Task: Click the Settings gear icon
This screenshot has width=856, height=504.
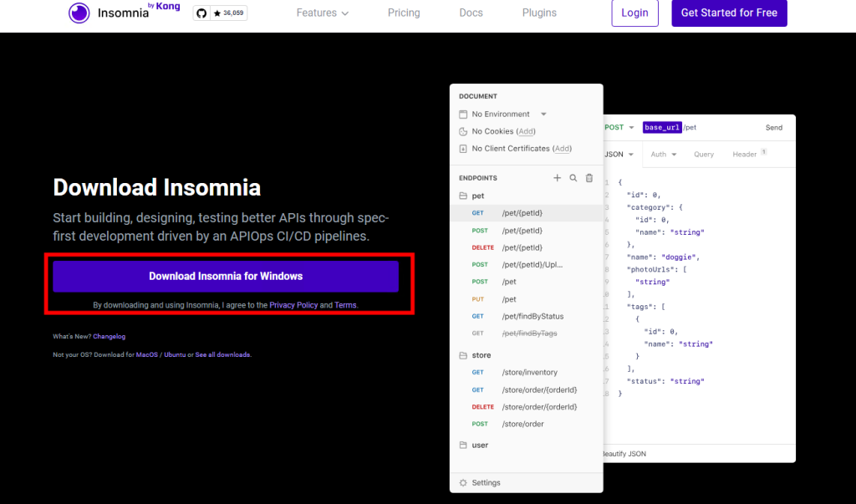Action: tap(463, 483)
